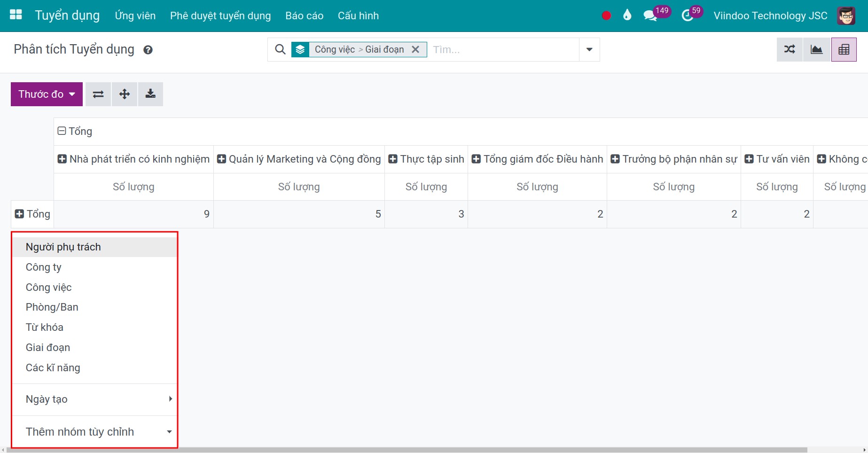
Task: Click the search magnifier icon
Action: [x=280, y=49]
